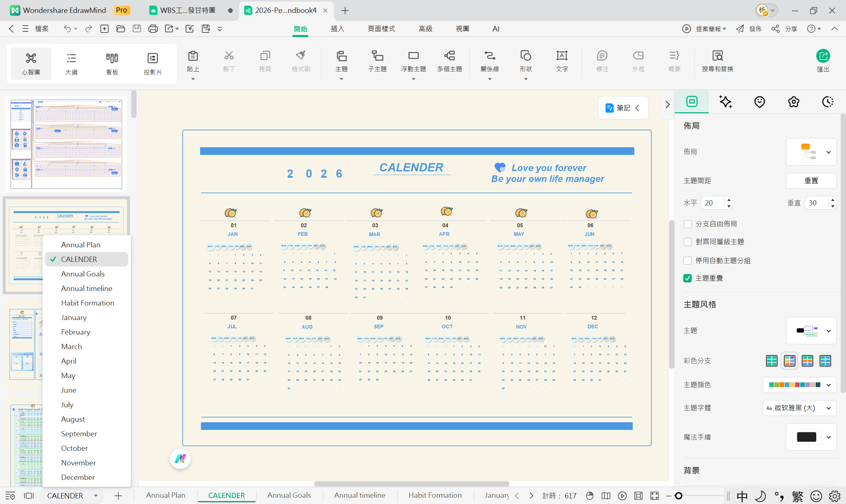846x504 pixels.
Task: Select Annual Goals from page list
Action: coord(83,274)
